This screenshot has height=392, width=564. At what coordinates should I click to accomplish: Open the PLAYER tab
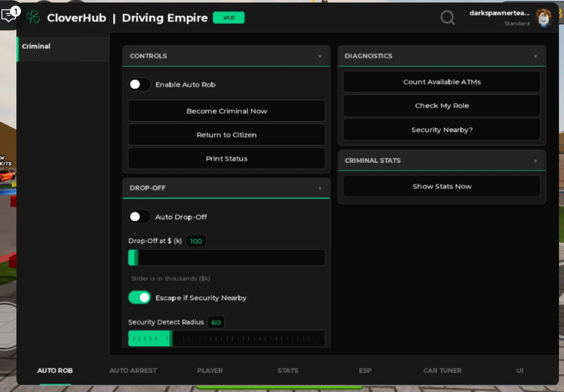click(210, 371)
